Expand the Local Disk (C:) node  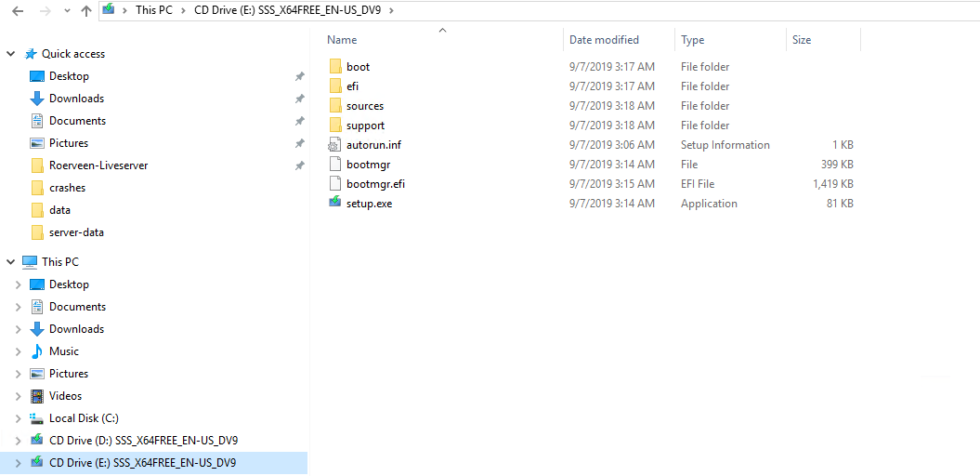click(18, 418)
